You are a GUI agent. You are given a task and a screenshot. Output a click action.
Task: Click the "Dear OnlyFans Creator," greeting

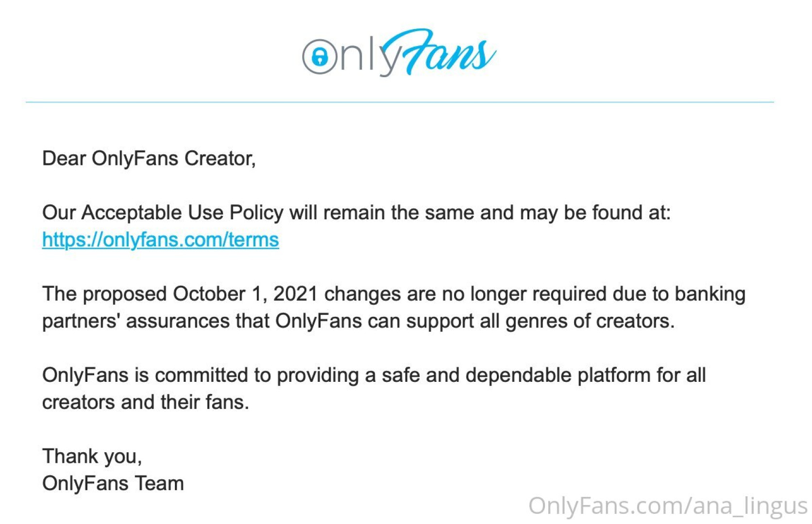[149, 159]
